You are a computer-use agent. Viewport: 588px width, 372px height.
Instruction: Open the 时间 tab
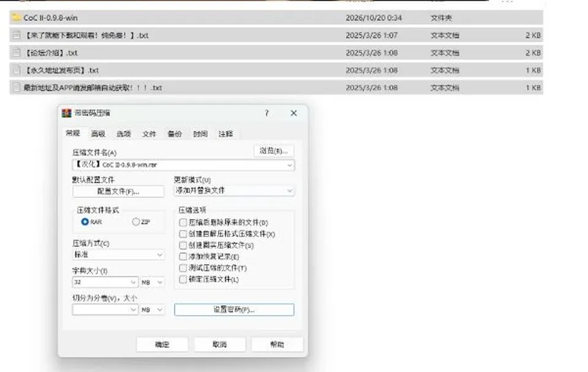tap(200, 134)
